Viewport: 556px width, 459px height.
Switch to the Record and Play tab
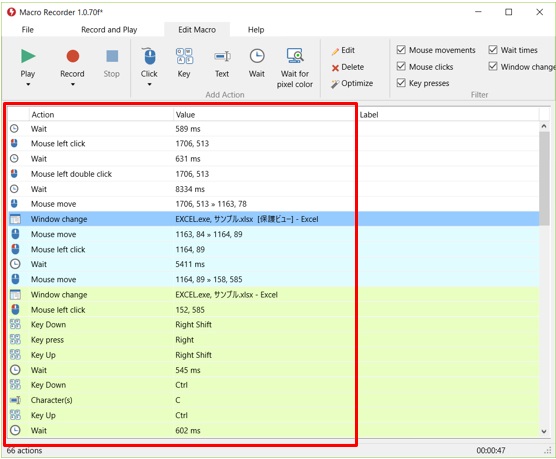pyautogui.click(x=109, y=29)
